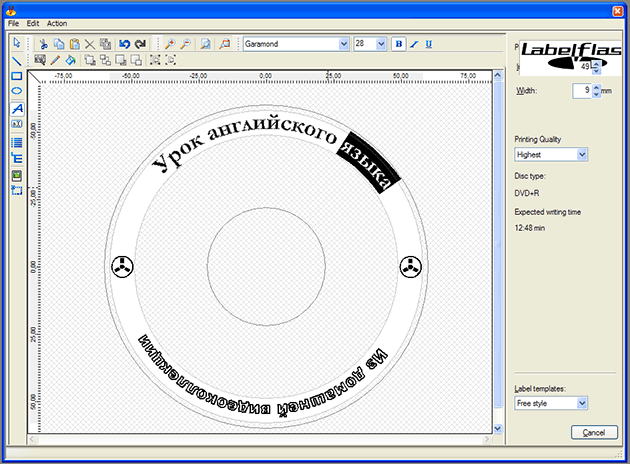Click the zoom in magnifier
630x464 pixels.
pyautogui.click(x=170, y=44)
